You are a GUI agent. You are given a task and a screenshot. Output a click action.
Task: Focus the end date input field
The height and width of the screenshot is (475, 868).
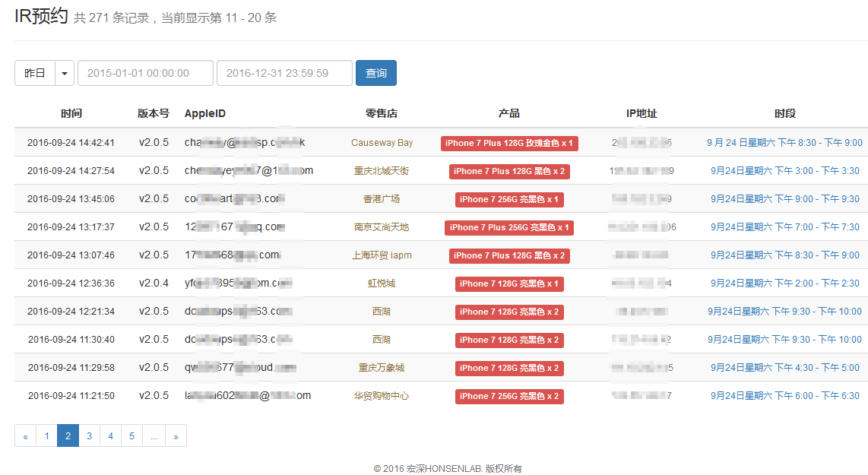[x=284, y=73]
